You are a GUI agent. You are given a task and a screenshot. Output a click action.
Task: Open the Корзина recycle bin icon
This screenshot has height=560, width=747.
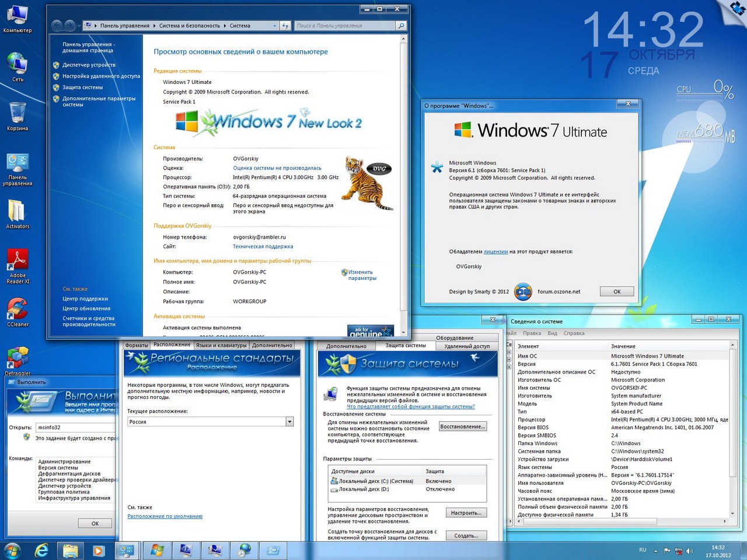click(x=18, y=116)
